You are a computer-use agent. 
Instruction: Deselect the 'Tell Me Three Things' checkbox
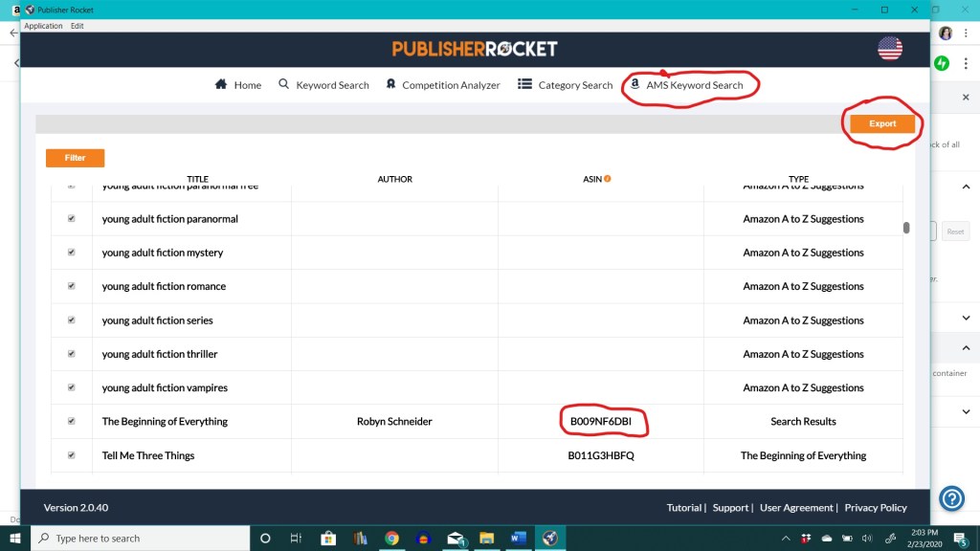[x=71, y=455]
